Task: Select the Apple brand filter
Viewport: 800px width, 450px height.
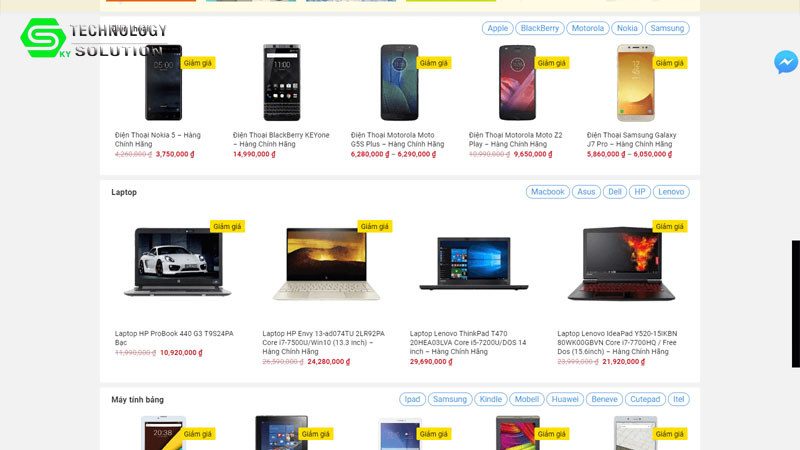Action: (x=497, y=28)
